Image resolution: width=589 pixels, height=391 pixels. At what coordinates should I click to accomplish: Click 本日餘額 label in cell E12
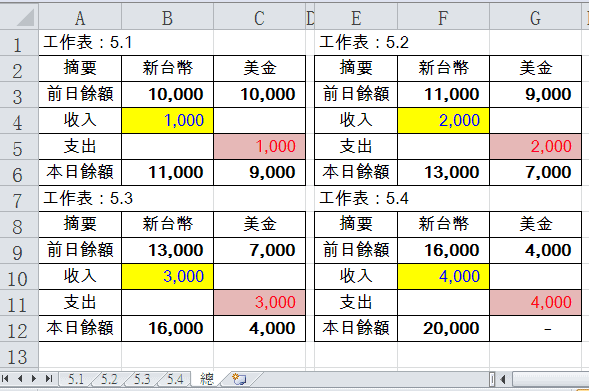[x=356, y=329]
